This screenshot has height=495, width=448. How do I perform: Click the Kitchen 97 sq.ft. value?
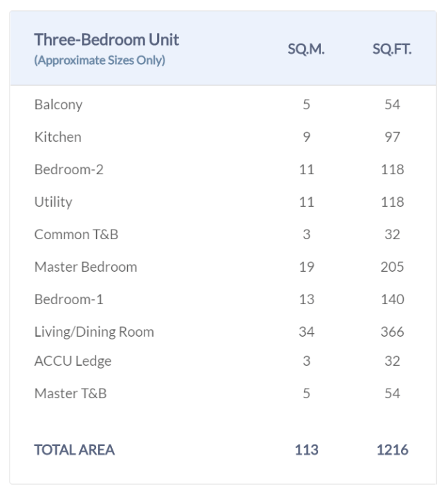point(392,137)
